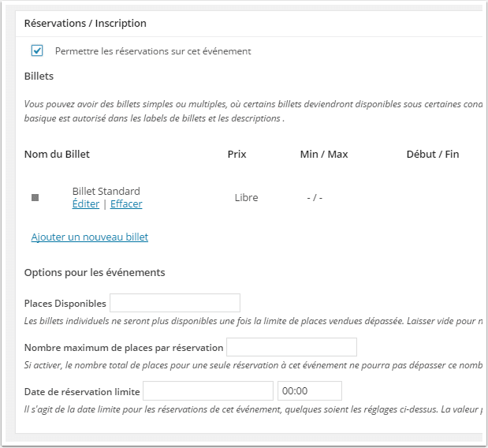This screenshot has width=488, height=448.
Task: Click the 'Min / Max' column header
Action: [324, 154]
